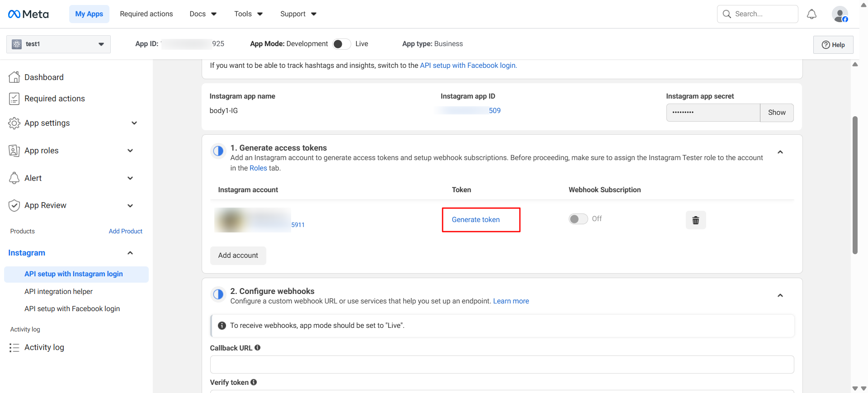Viewport: 868px width, 393px height.
Task: Click the Dashboard home icon
Action: [x=14, y=77]
